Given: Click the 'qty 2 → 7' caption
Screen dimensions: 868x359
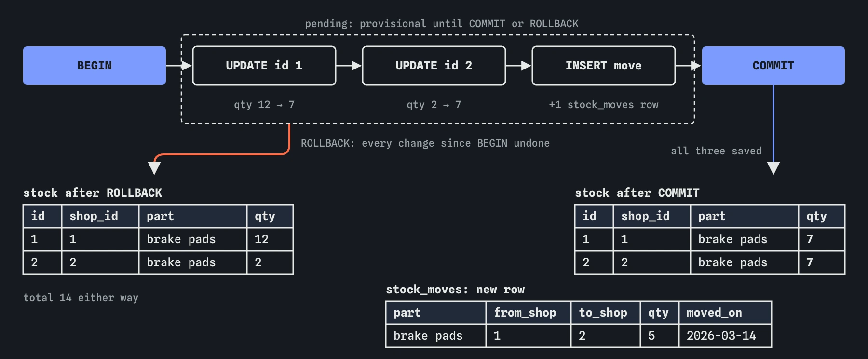Looking at the screenshot, I should click(434, 105).
